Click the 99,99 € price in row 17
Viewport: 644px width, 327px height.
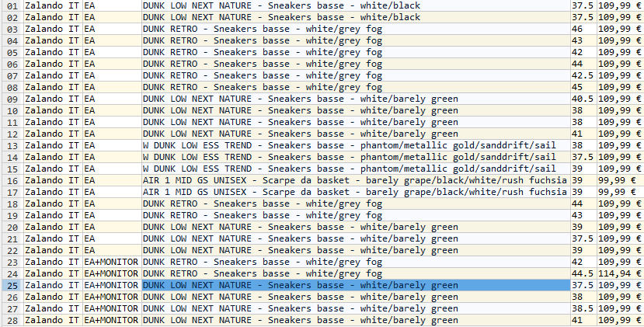point(620,192)
